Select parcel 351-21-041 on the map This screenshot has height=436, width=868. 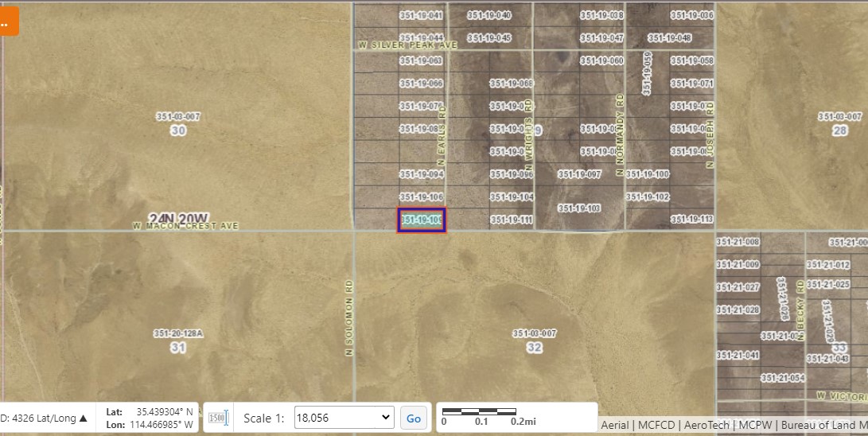(738, 355)
